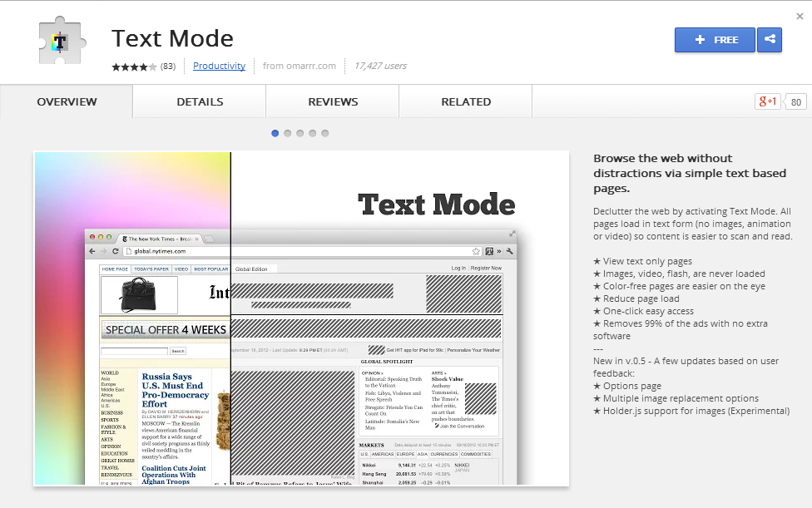Click the "Reduce page load" feature line
This screenshot has height=508, width=812.
(636, 298)
